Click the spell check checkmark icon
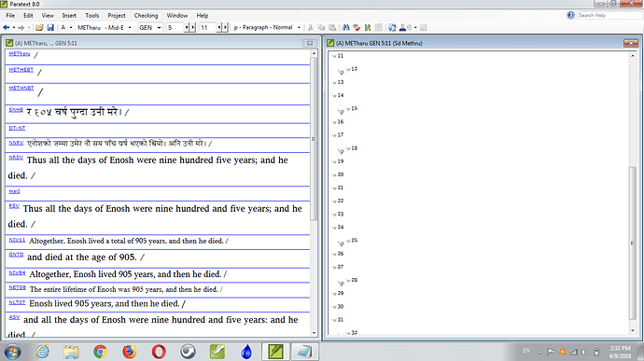This screenshot has width=644, height=361. [x=357, y=27]
